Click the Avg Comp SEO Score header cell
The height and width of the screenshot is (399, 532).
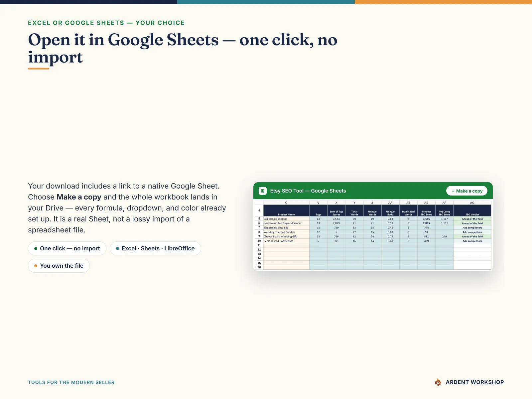[x=444, y=210]
